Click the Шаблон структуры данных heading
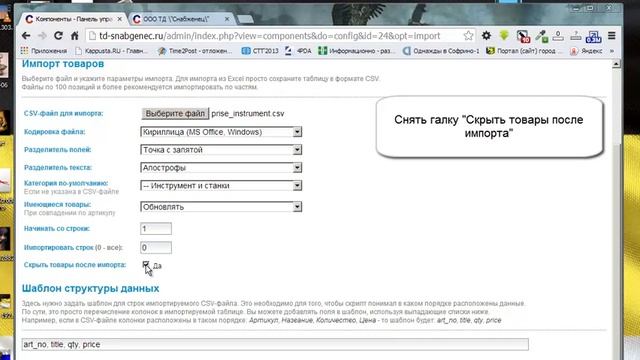 [x=91, y=289]
